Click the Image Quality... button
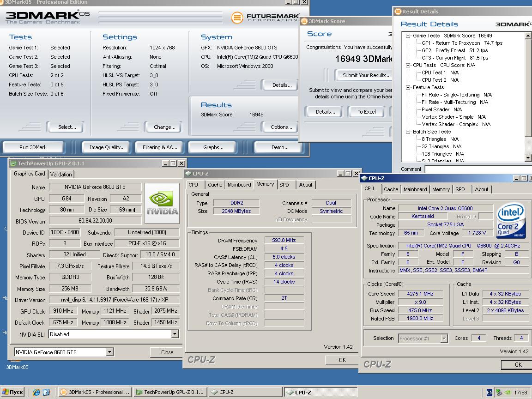 [x=107, y=147]
